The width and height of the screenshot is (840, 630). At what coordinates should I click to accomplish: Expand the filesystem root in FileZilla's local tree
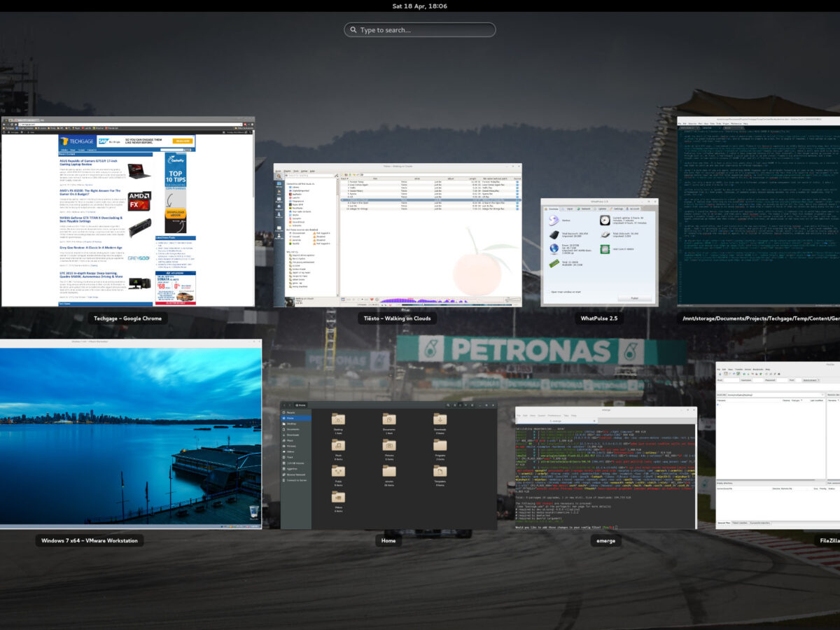(x=718, y=405)
